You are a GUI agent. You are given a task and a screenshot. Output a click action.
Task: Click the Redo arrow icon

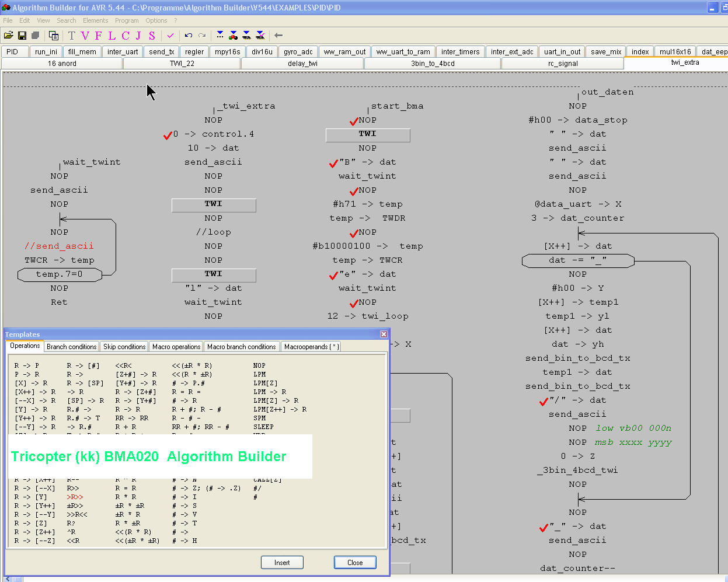tap(202, 36)
